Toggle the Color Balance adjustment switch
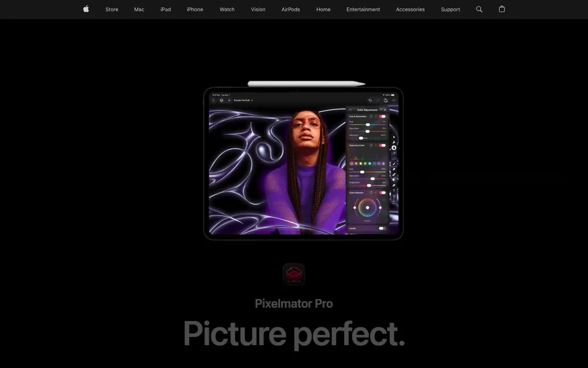Image resolution: width=588 pixels, height=368 pixels. [382, 193]
